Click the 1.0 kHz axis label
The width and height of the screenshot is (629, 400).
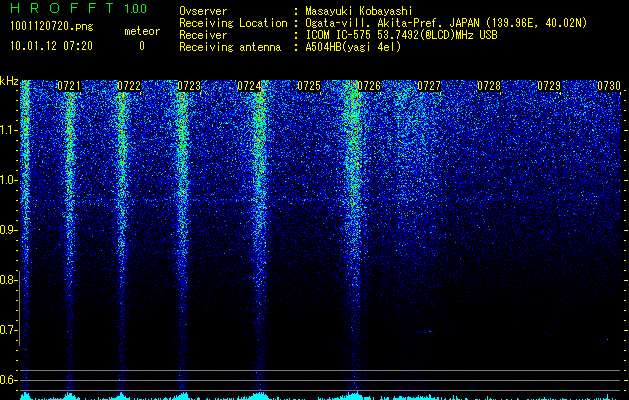pyautogui.click(x=10, y=180)
